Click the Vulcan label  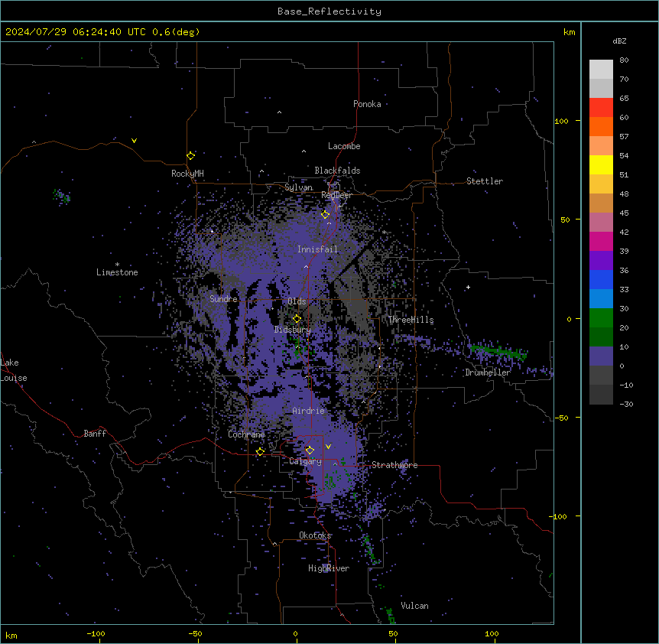click(415, 606)
